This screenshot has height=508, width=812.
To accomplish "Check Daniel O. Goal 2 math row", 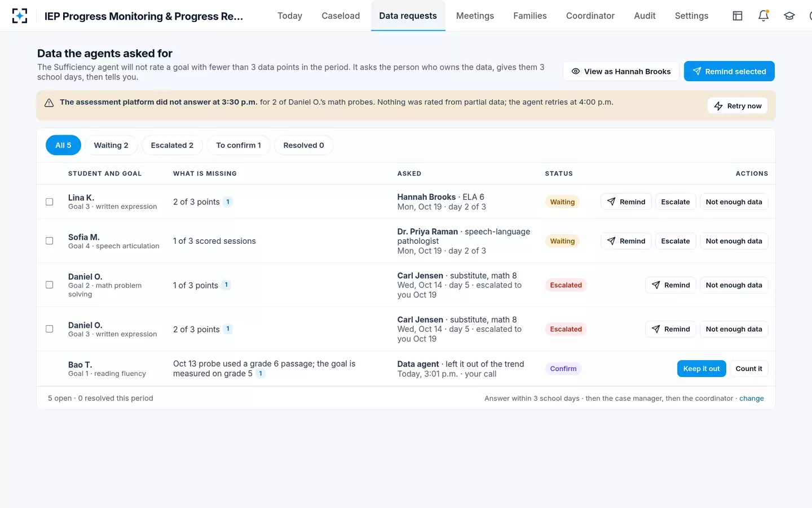I will [x=50, y=285].
